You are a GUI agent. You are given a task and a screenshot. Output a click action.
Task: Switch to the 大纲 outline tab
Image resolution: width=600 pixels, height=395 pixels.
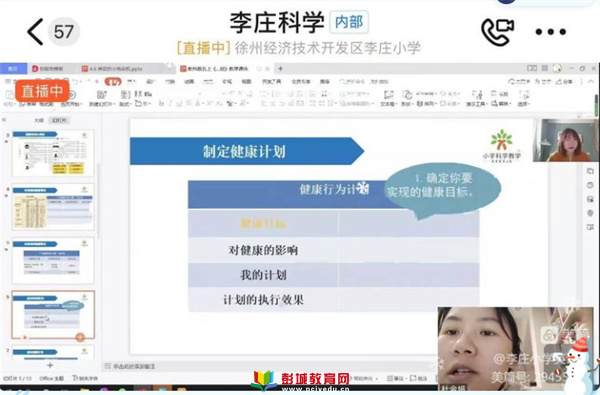39,120
